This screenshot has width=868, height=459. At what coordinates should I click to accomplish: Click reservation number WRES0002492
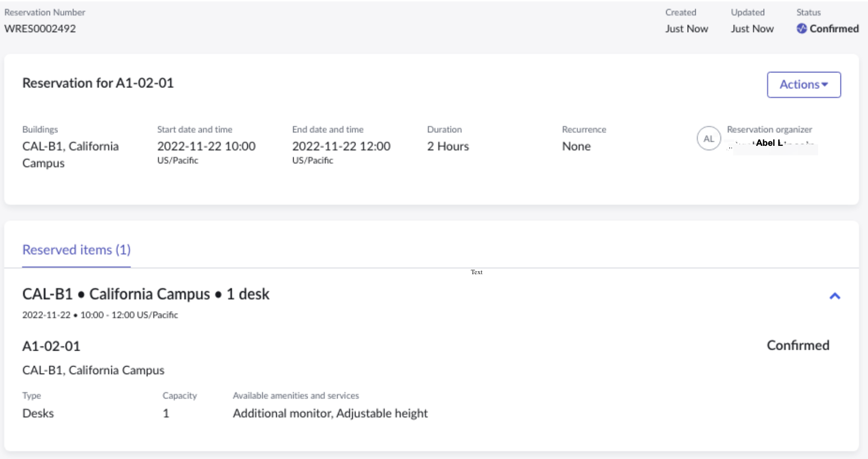coord(40,28)
